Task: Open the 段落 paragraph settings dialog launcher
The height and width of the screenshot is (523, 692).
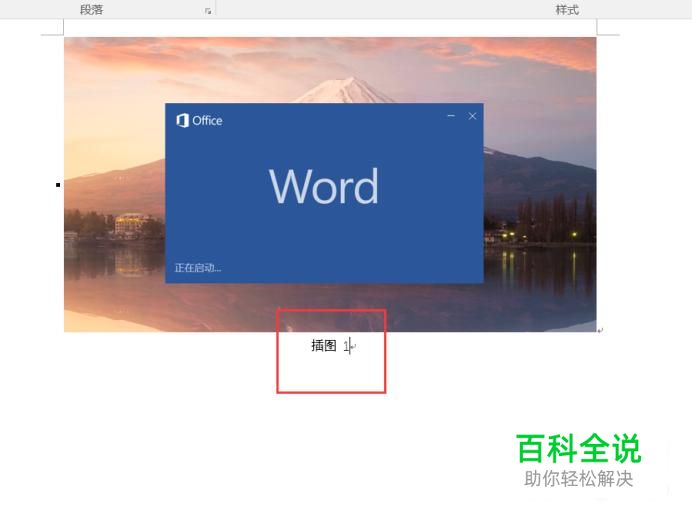Action: pos(208,11)
